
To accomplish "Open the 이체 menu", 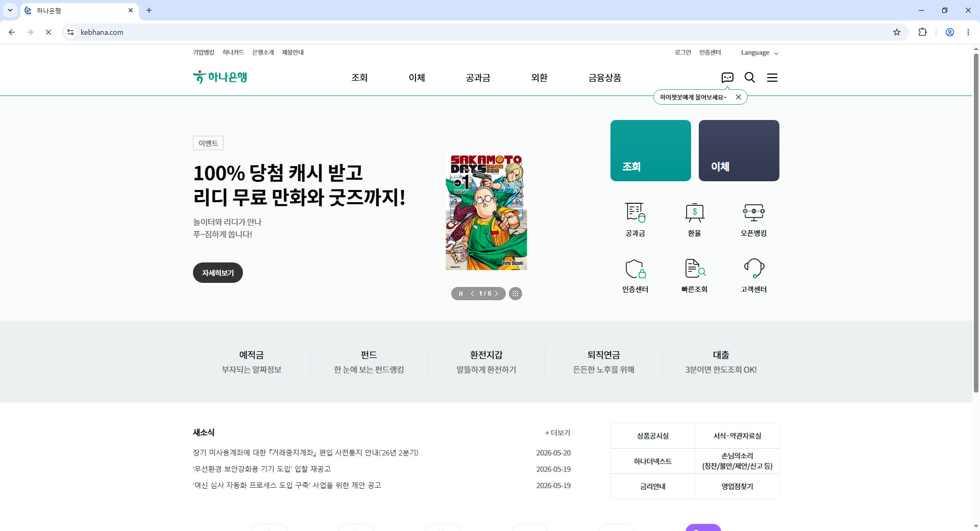I will (417, 78).
